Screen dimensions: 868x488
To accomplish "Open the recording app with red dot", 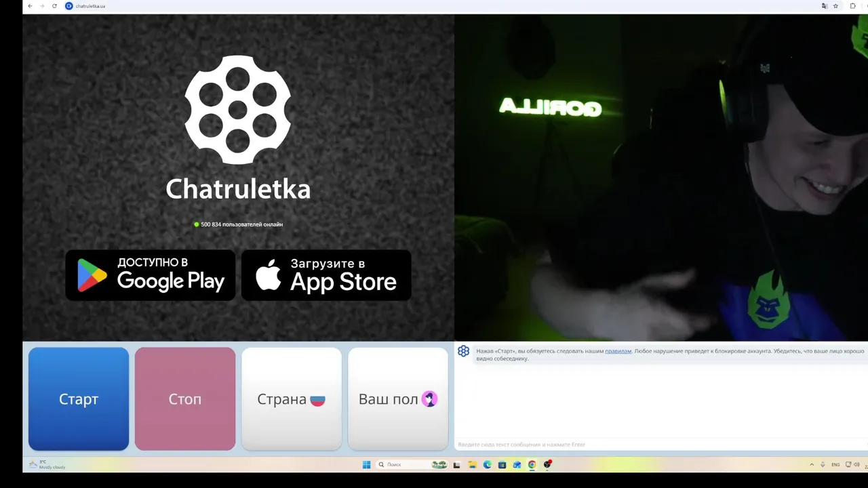I will point(547,464).
